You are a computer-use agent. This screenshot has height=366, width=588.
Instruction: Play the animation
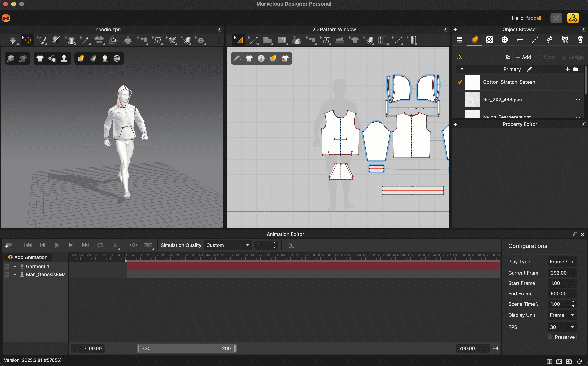pos(57,245)
